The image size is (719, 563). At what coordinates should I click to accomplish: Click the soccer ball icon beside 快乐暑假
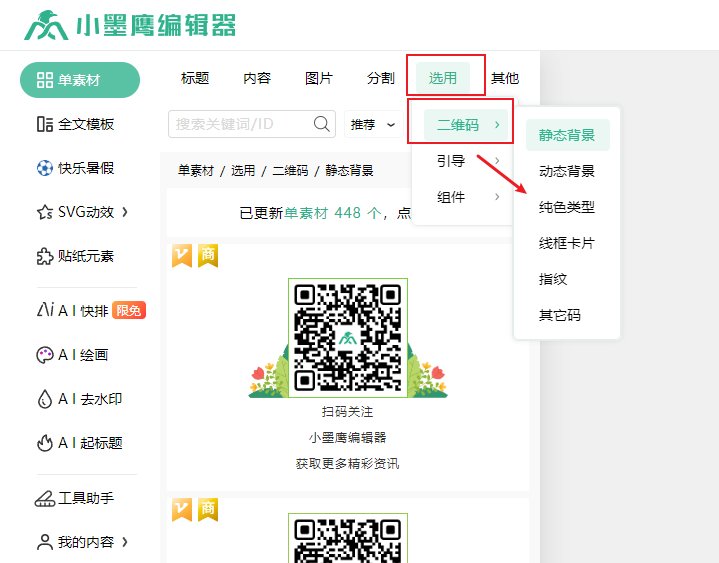point(44,168)
